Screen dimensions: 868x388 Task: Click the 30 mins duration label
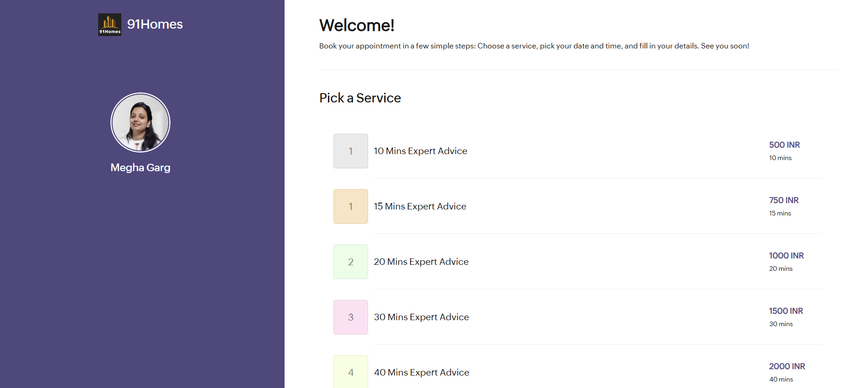click(781, 324)
